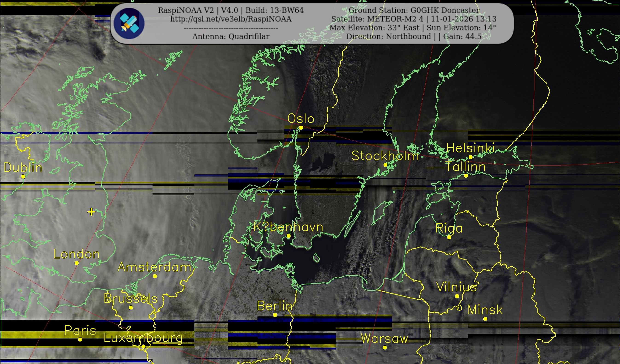Click the Brussels city marker dot

131,307
